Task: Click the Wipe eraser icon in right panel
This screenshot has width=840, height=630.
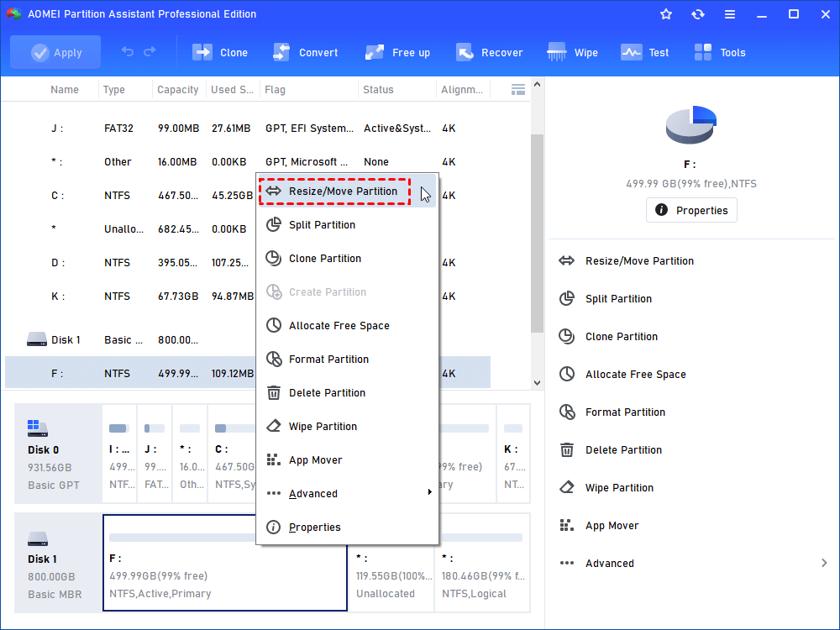Action: click(x=567, y=487)
